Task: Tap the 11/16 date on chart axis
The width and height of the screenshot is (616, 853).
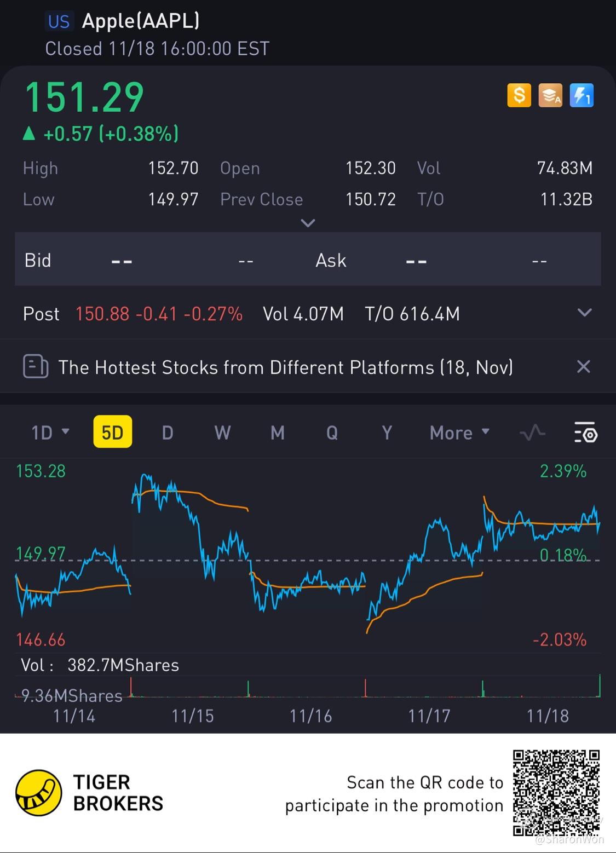Action: 310,716
